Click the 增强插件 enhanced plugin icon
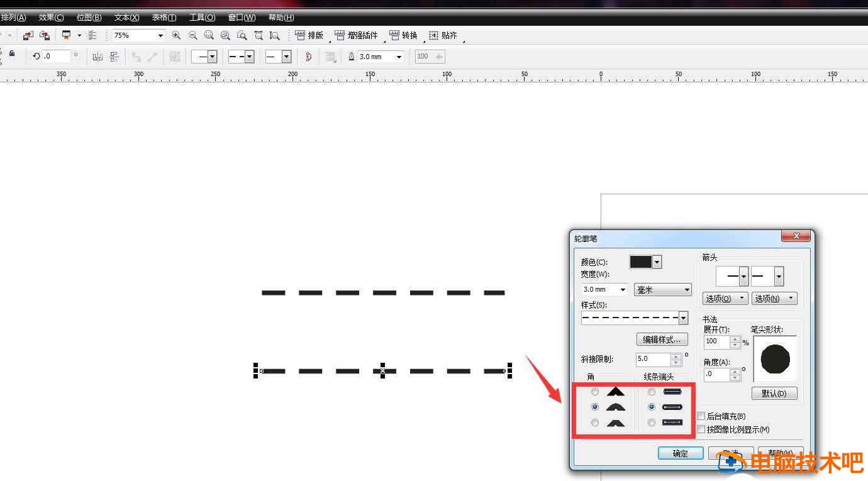This screenshot has width=868, height=481. coord(340,36)
